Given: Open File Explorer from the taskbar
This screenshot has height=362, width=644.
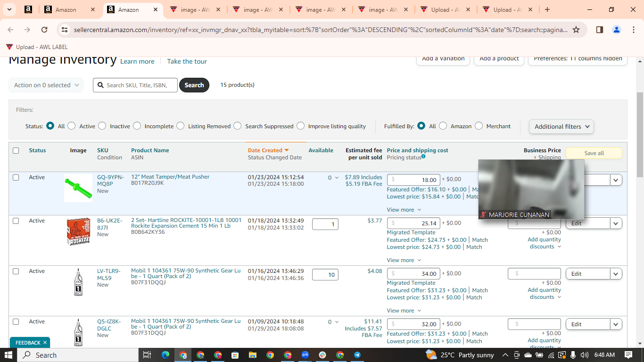Looking at the screenshot, I should (252, 355).
